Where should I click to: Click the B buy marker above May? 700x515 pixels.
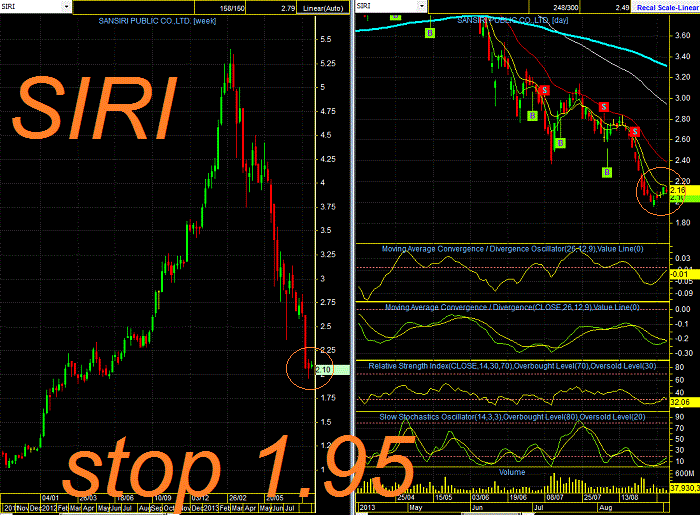click(x=430, y=33)
